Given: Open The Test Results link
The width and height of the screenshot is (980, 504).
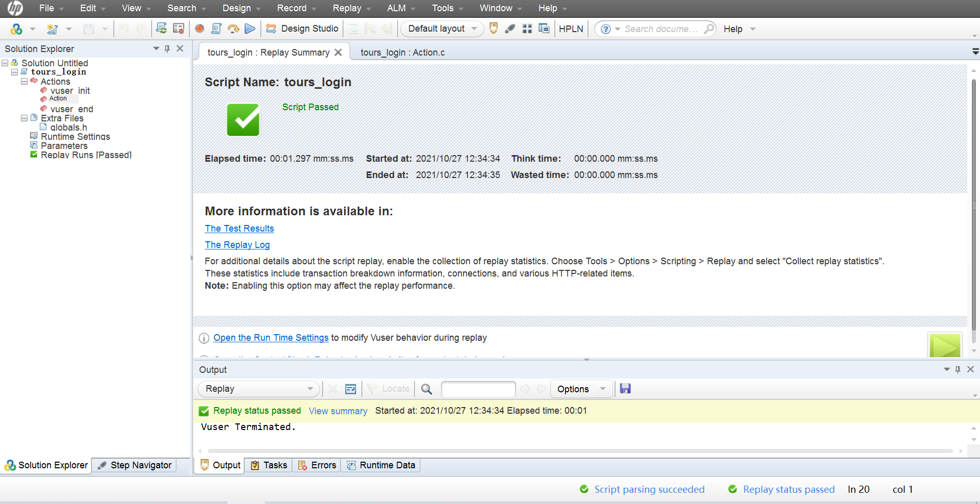Looking at the screenshot, I should click(x=239, y=229).
